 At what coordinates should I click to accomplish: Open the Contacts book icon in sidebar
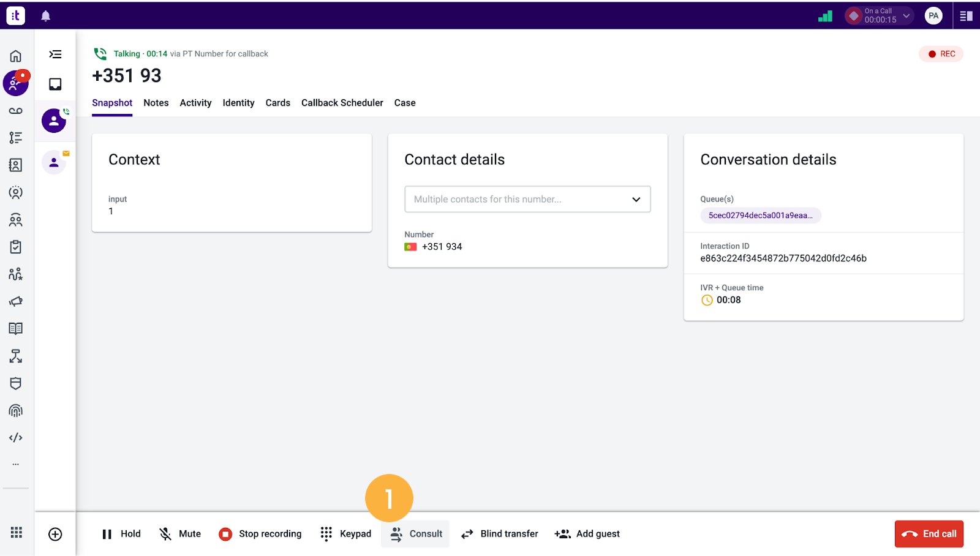click(16, 165)
